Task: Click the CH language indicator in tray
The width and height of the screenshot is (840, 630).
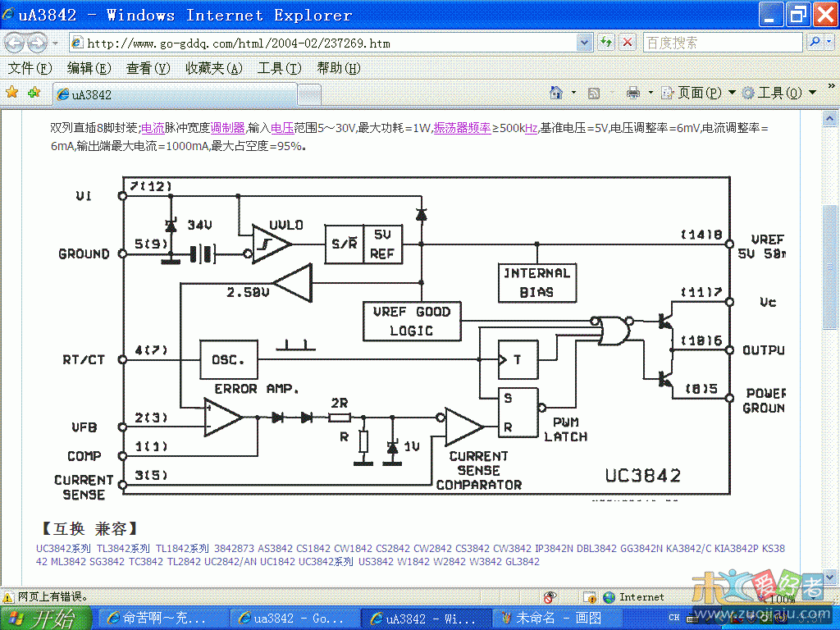Action: 673,618
